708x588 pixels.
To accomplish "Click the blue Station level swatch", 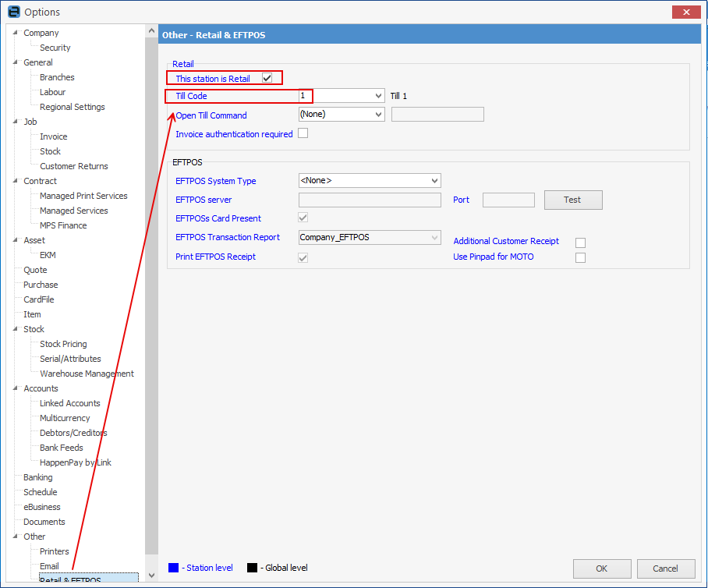I will [173, 568].
